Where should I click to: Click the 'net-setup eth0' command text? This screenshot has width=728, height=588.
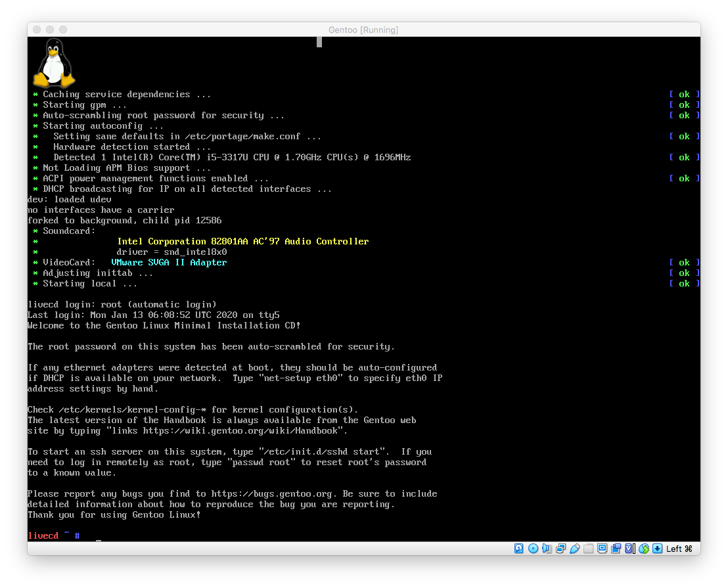pos(300,378)
